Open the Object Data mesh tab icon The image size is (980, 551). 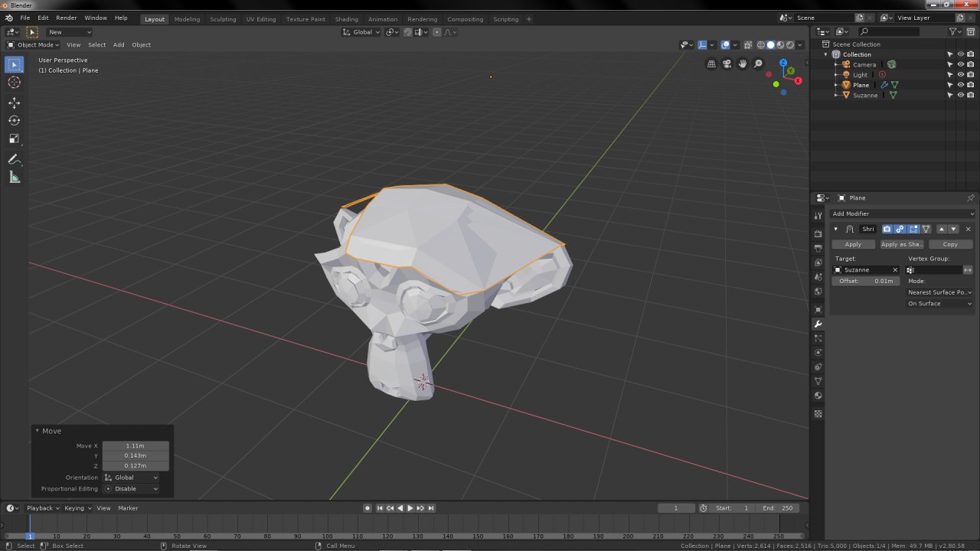point(818,381)
